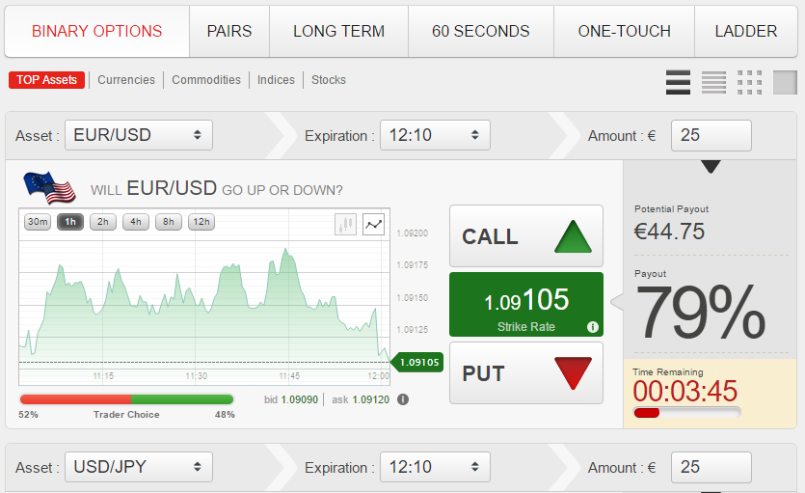Click the green 1.09105 Strike Rate box
The image size is (805, 493).
coord(526,305)
